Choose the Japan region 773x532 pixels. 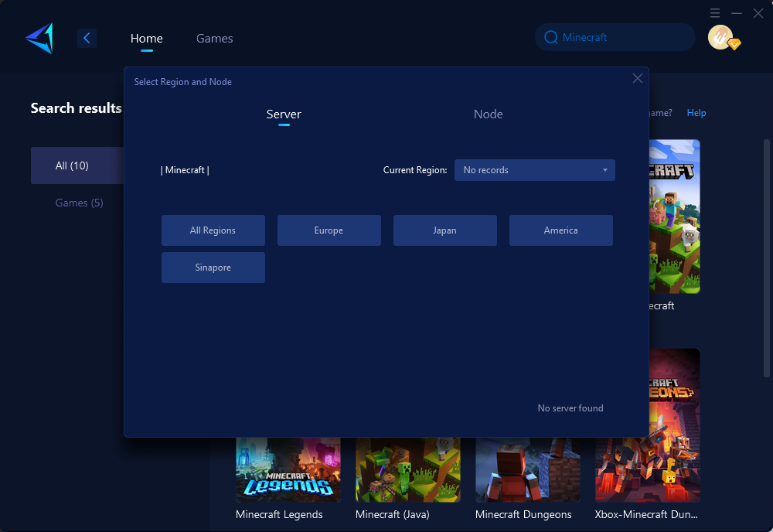tap(444, 230)
